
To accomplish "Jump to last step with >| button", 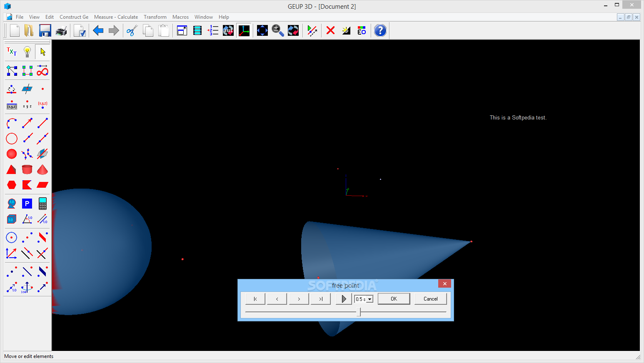I will click(x=320, y=299).
